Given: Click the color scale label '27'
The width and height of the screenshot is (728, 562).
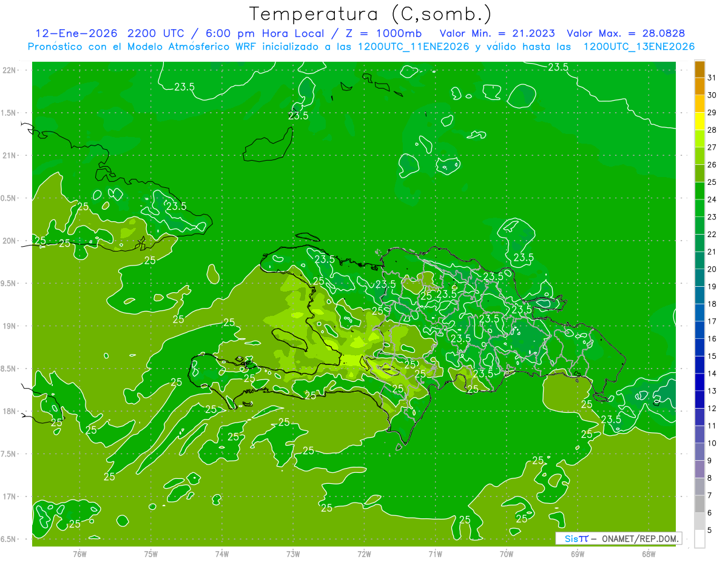Looking at the screenshot, I should tap(712, 147).
